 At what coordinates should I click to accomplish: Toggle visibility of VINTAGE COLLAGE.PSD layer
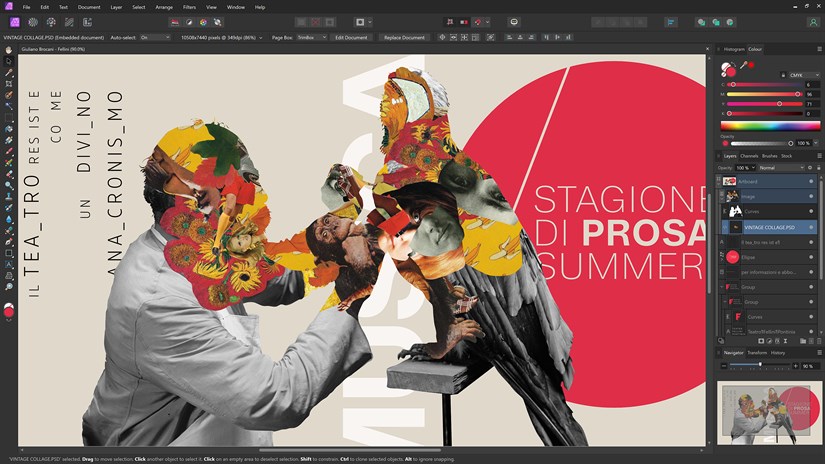pyautogui.click(x=811, y=227)
